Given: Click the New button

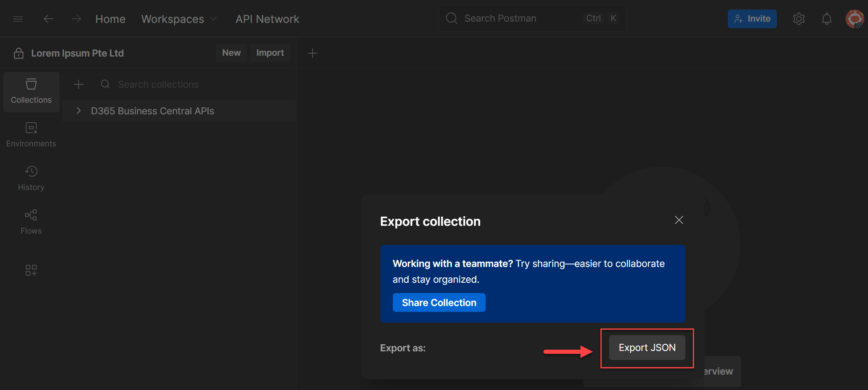Looking at the screenshot, I should 231,53.
